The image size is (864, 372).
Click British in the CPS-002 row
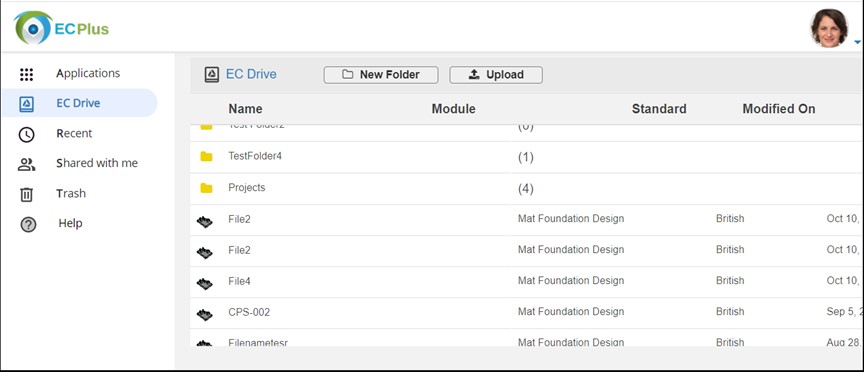pyautogui.click(x=730, y=311)
